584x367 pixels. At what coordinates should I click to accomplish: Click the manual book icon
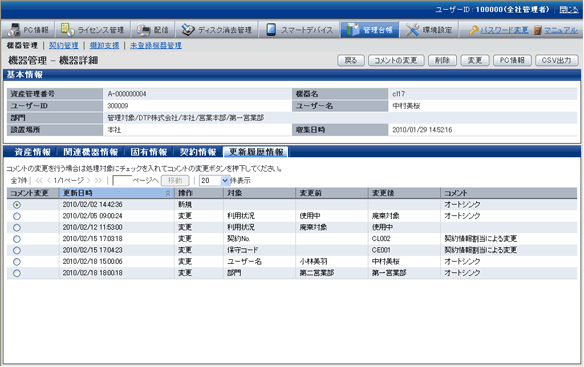tap(537, 30)
